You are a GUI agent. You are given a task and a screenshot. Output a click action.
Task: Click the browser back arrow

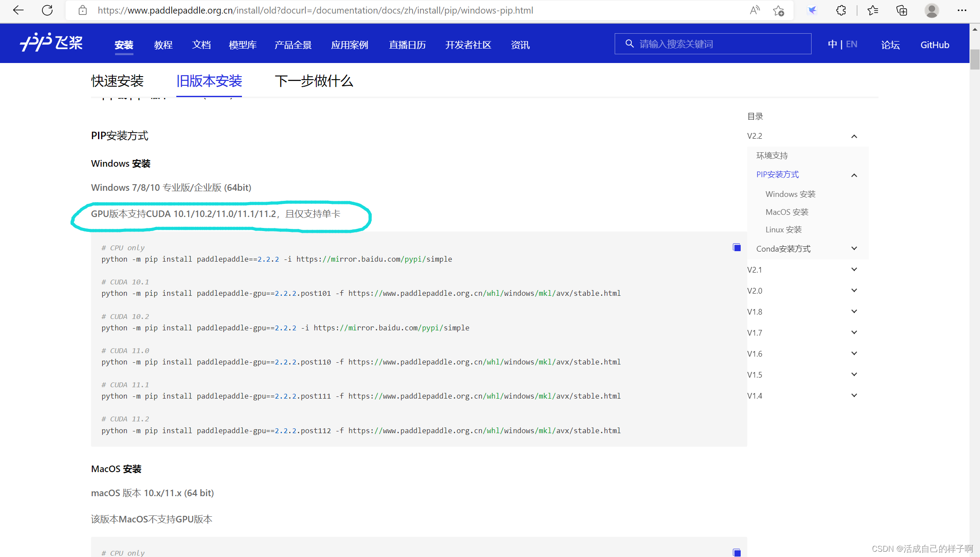pyautogui.click(x=18, y=10)
